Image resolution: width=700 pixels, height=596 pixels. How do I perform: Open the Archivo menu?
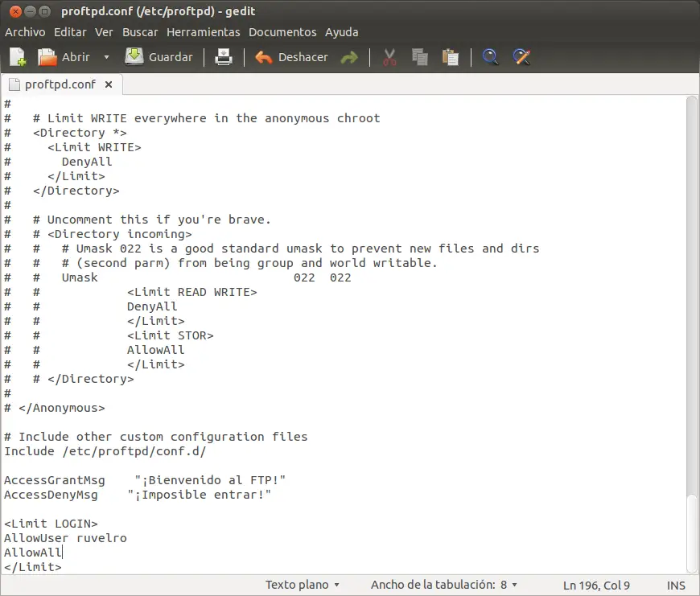25,32
